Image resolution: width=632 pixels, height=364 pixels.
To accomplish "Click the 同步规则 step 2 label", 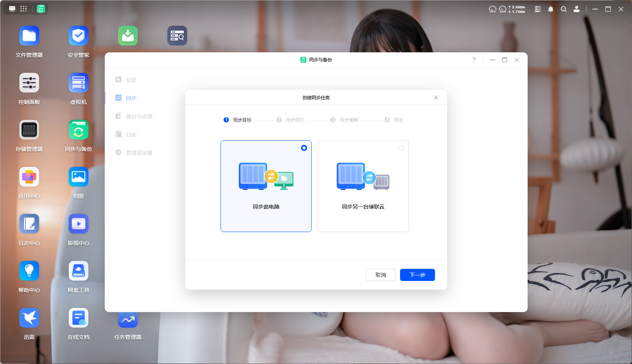I will click(x=295, y=120).
